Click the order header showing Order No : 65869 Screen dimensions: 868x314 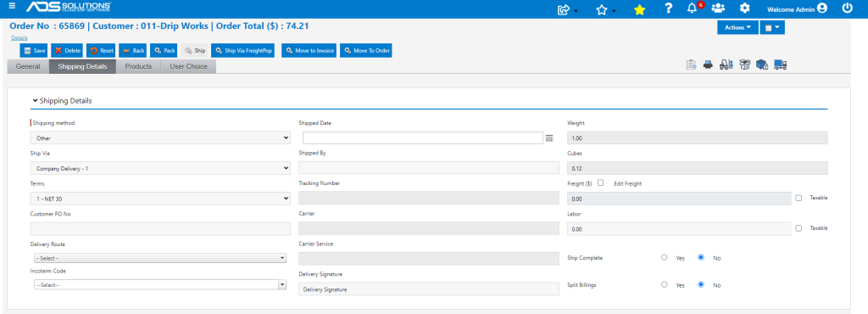(159, 25)
